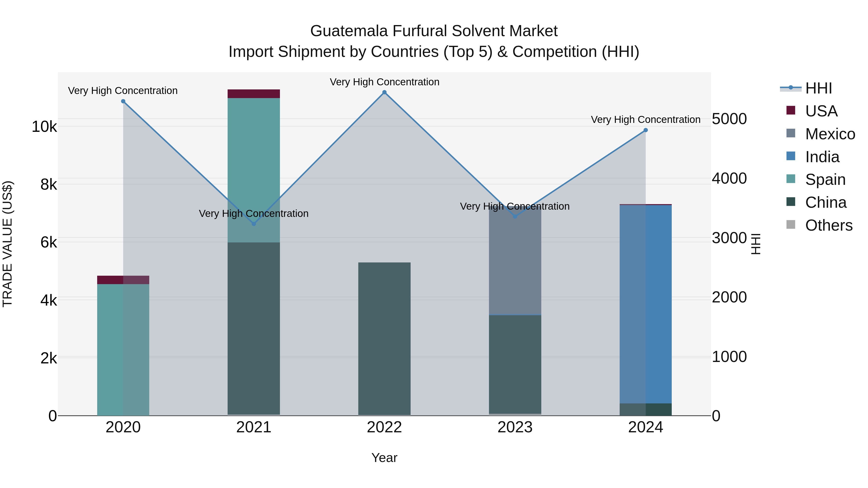Viewport: 868px width, 488px height.
Task: Toggle the HHI legend entry
Action: click(806, 88)
